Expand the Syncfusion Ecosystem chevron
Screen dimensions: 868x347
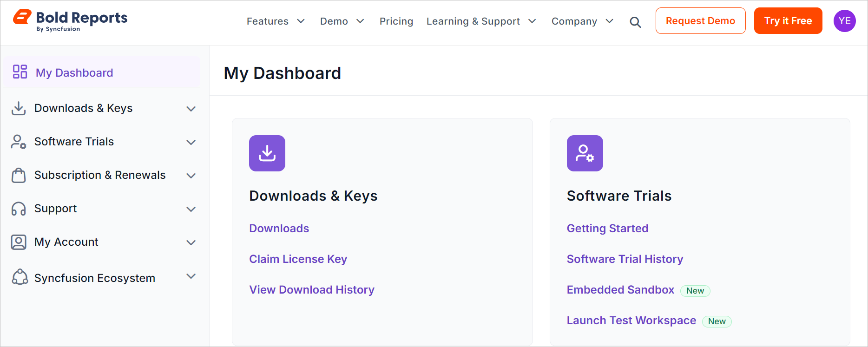(x=191, y=276)
